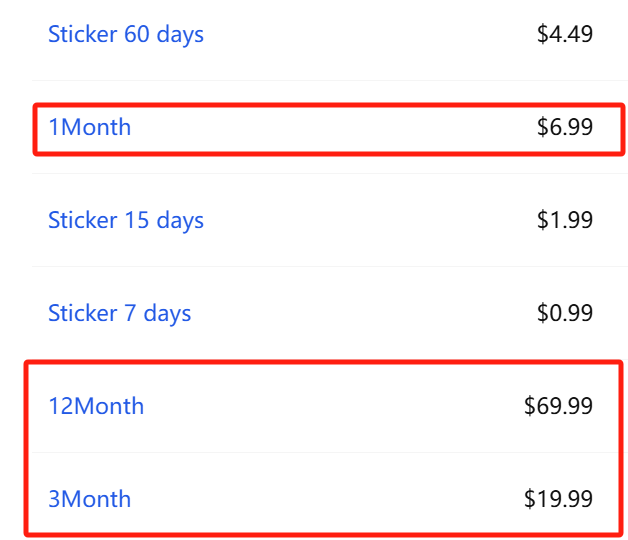Open the 12Month subscription link
The width and height of the screenshot is (628, 540).
click(x=96, y=407)
